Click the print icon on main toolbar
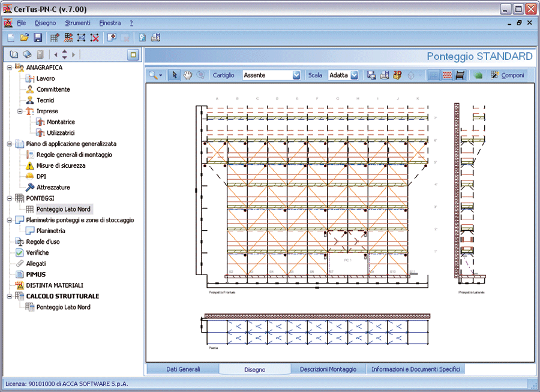Viewport: 540px width, 392px height. click(x=157, y=37)
